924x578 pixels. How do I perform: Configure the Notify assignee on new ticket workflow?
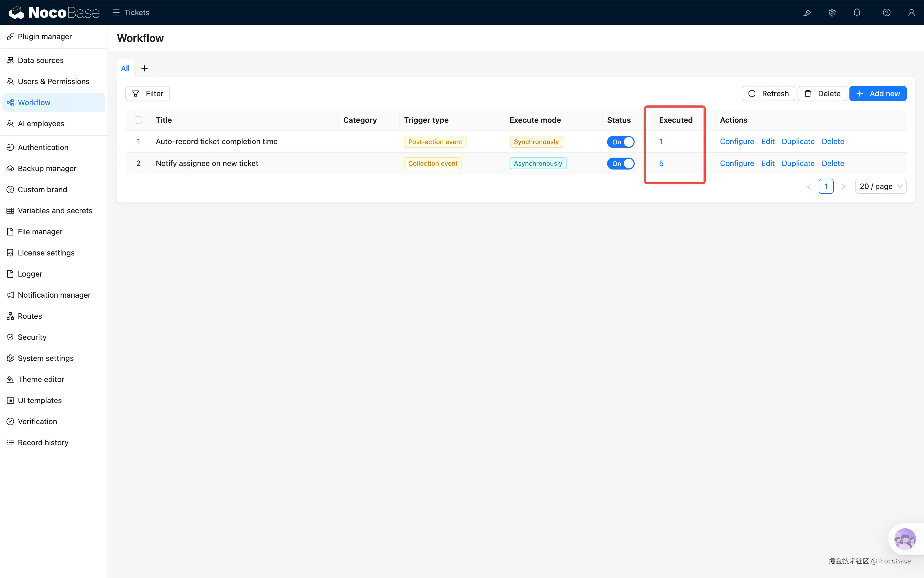click(x=736, y=164)
